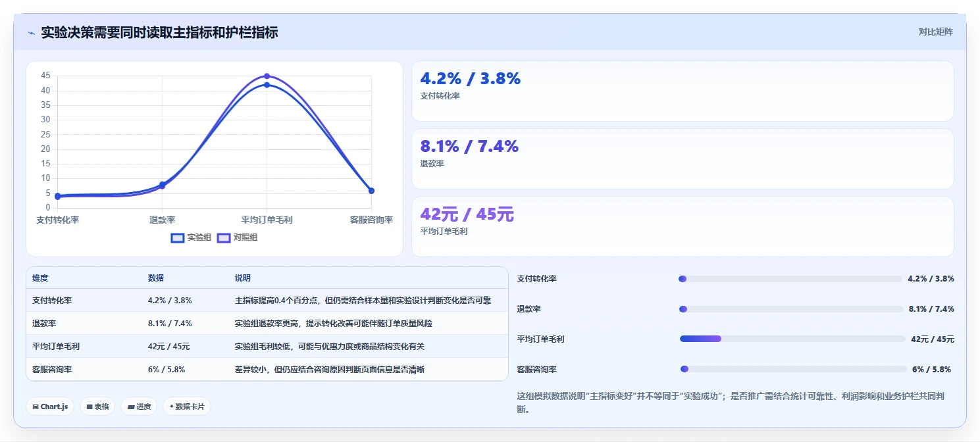Screen dimensions: 980x442
Task: Click the explanation starting 实验组退款率更高
Action: pyautogui.click(x=334, y=323)
